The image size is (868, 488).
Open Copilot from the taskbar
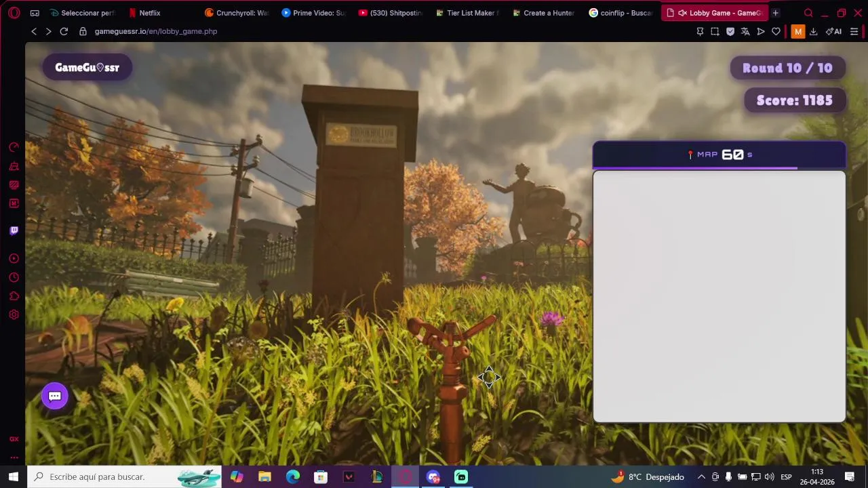coord(237,476)
